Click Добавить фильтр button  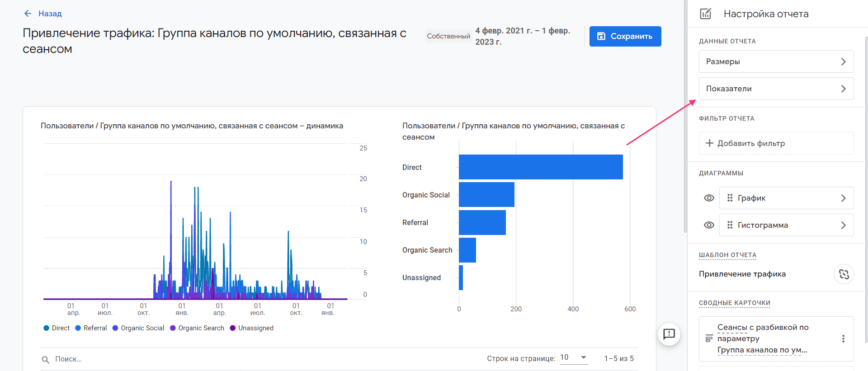click(776, 143)
